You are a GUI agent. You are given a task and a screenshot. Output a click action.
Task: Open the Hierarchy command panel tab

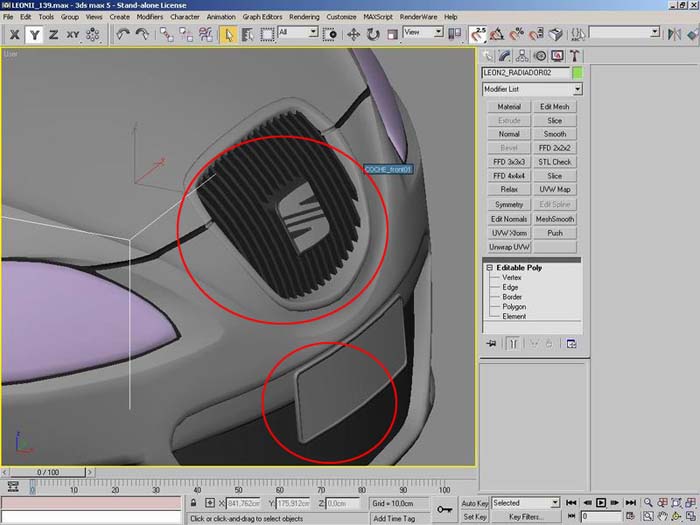[522, 55]
